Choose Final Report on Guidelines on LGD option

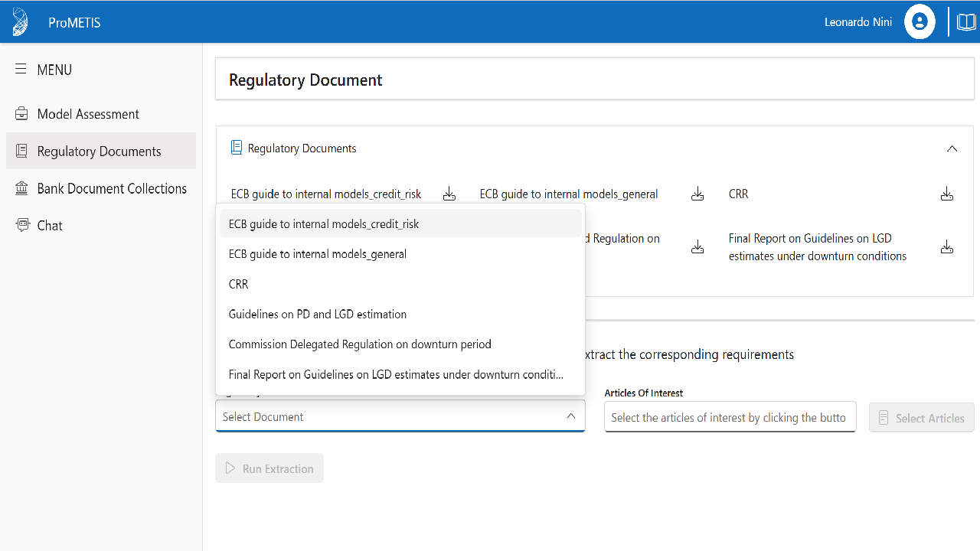point(400,374)
